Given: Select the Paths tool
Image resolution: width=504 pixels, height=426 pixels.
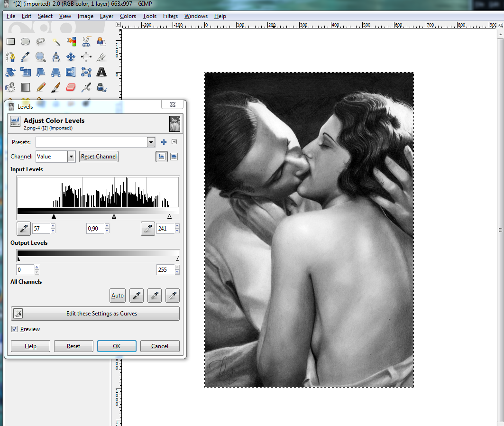Looking at the screenshot, I should [10, 57].
